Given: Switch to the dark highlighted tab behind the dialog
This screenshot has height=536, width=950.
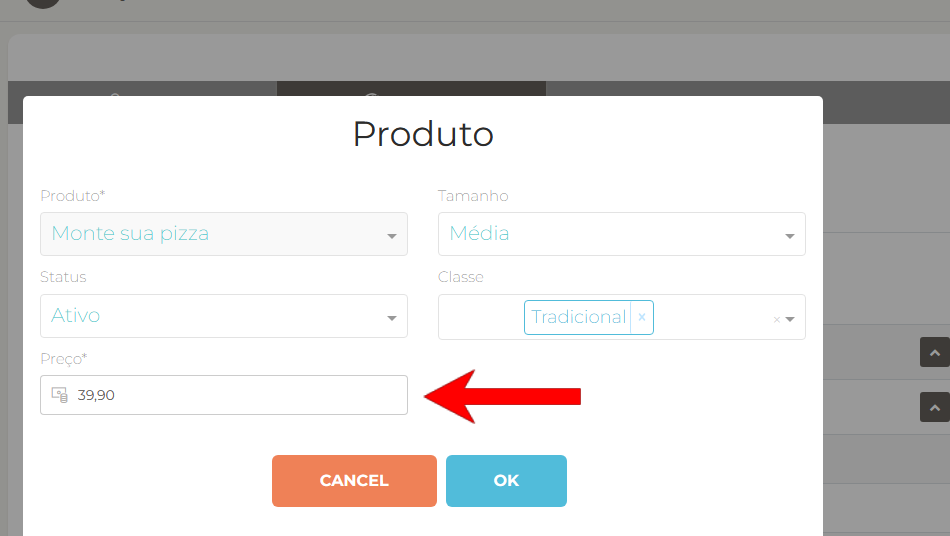Looking at the screenshot, I should [411, 88].
